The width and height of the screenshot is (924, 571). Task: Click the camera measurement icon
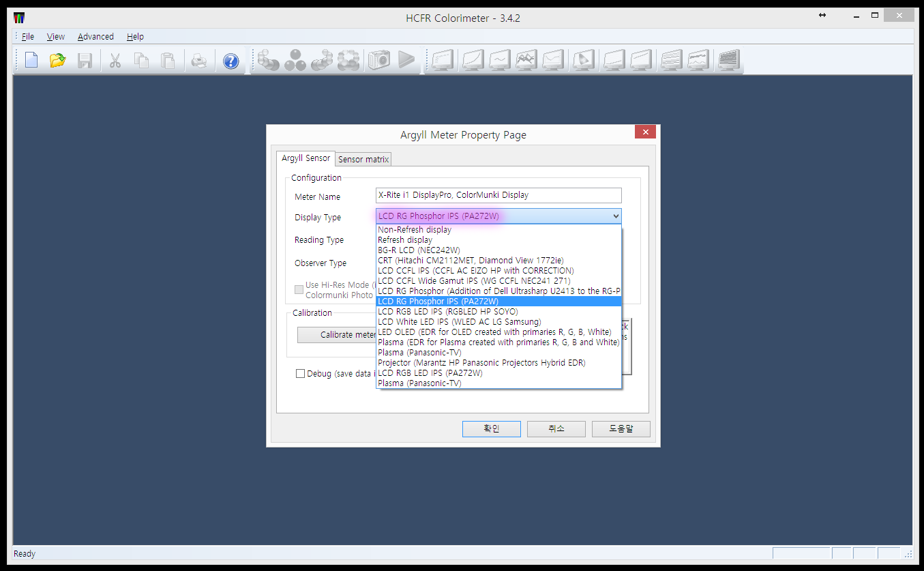click(x=379, y=61)
